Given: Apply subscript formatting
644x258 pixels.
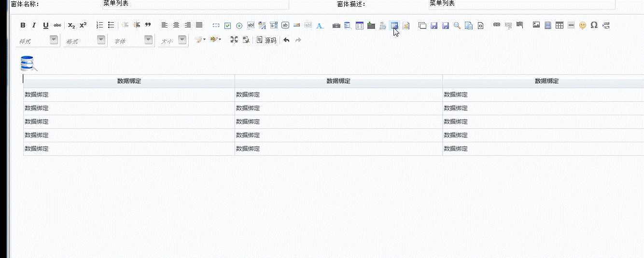Looking at the screenshot, I should point(71,26).
